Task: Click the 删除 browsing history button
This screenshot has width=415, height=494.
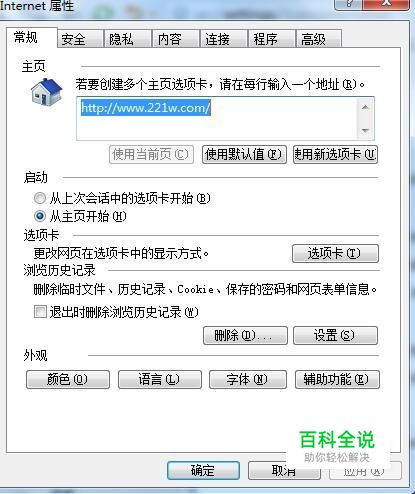Action: pyautogui.click(x=245, y=335)
